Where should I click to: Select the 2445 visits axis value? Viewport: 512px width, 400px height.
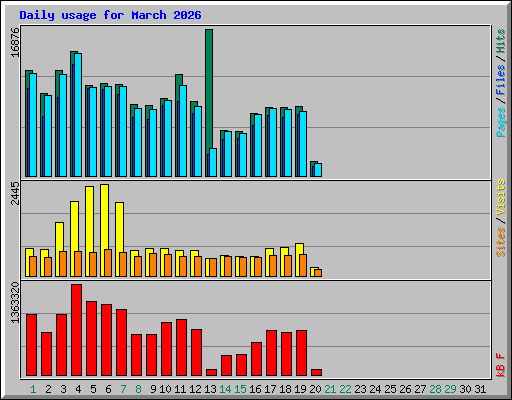15,193
